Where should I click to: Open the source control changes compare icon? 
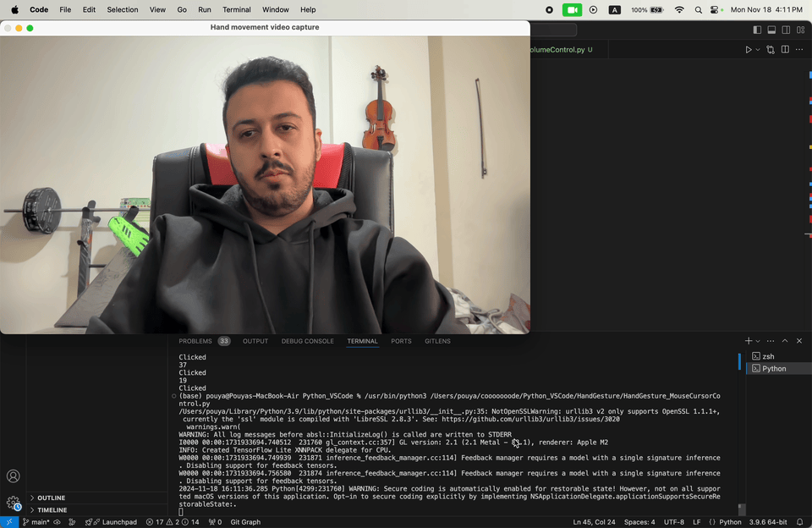(771, 50)
